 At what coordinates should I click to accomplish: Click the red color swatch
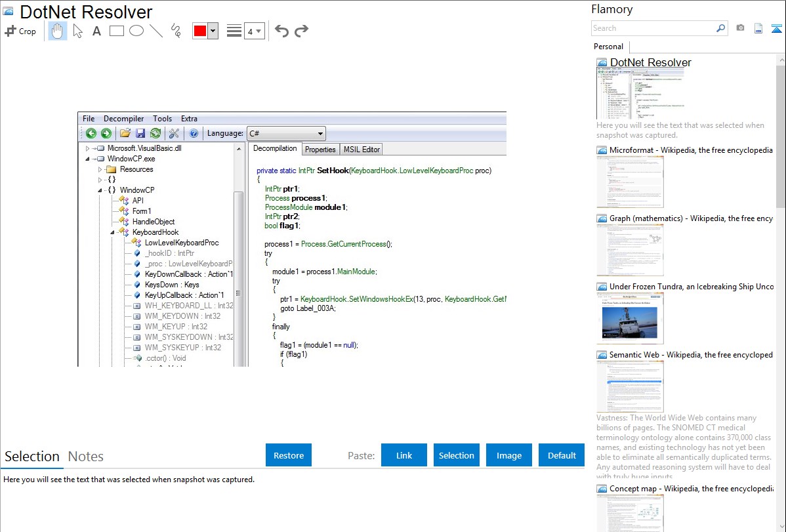(x=199, y=31)
